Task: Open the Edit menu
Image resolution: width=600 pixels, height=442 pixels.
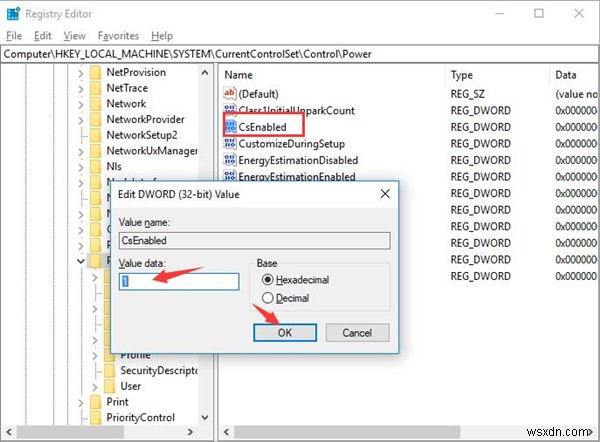Action: (42, 36)
